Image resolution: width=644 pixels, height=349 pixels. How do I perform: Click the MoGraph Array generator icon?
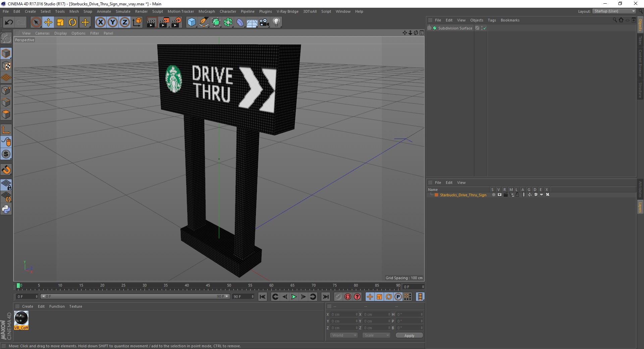click(x=228, y=22)
